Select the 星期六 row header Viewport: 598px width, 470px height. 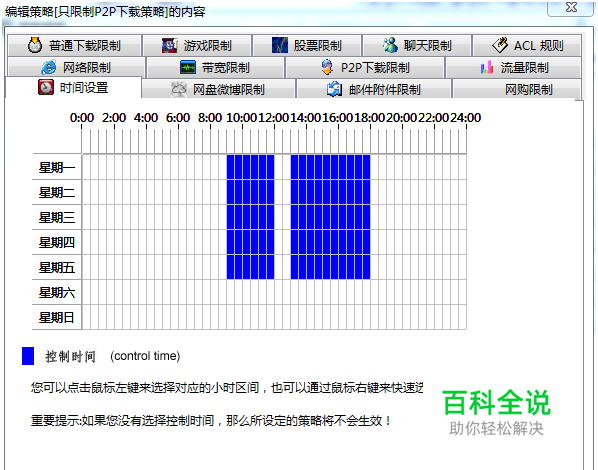57,292
